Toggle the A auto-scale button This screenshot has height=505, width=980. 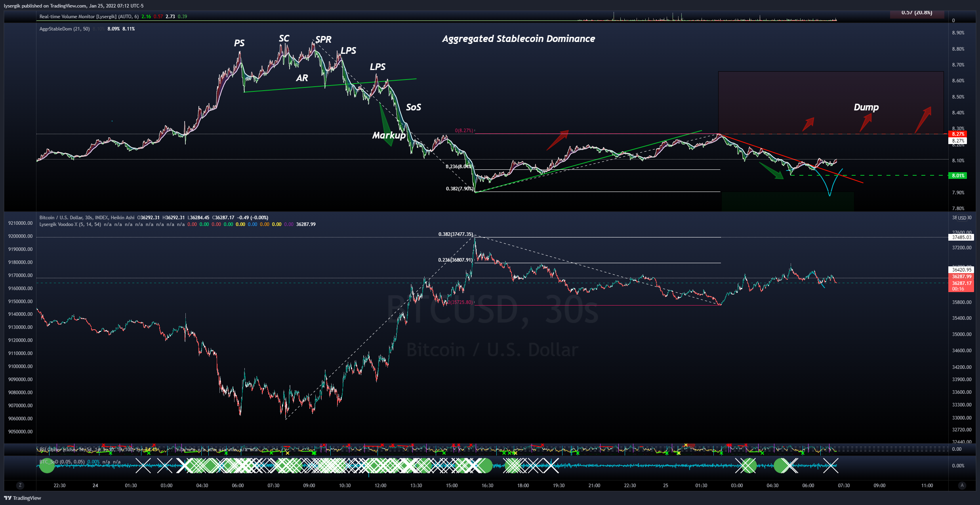point(962,485)
